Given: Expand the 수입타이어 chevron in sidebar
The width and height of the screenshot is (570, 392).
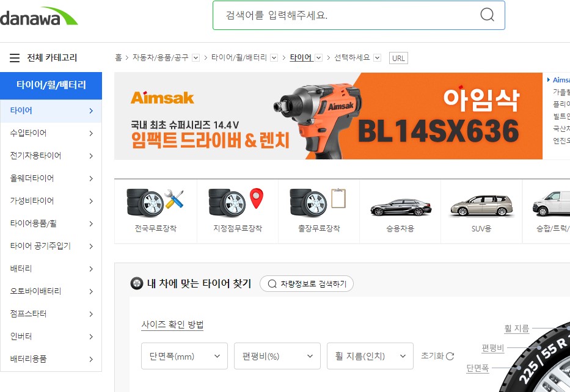Looking at the screenshot, I should [x=91, y=133].
